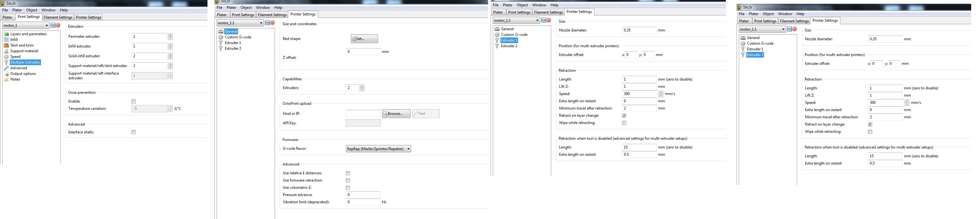
Task: Decrease the Solid infill extruder value
Action: (171, 58)
